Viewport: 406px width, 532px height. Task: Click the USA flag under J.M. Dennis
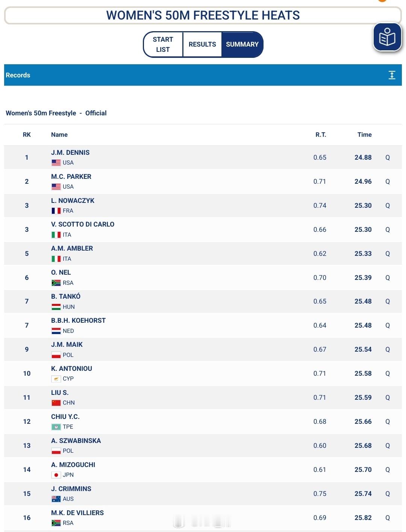click(x=56, y=163)
